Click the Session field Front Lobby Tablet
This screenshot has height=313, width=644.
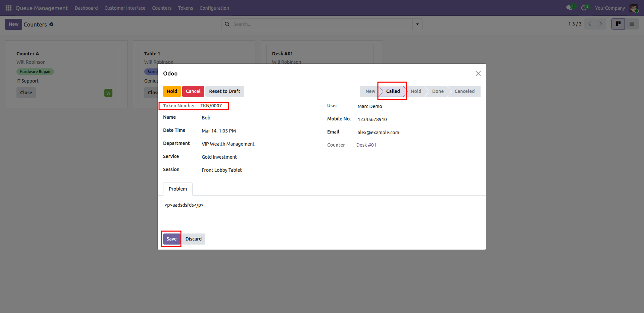click(x=221, y=170)
